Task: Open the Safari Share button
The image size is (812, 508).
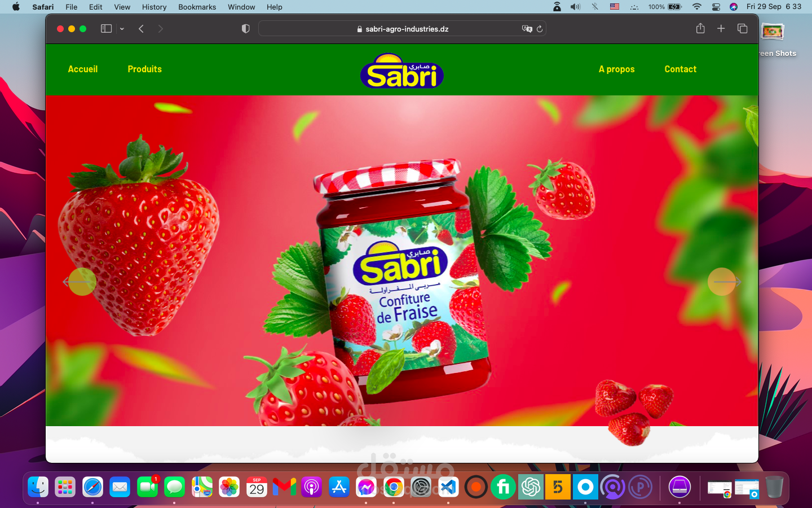Action: tap(700, 28)
